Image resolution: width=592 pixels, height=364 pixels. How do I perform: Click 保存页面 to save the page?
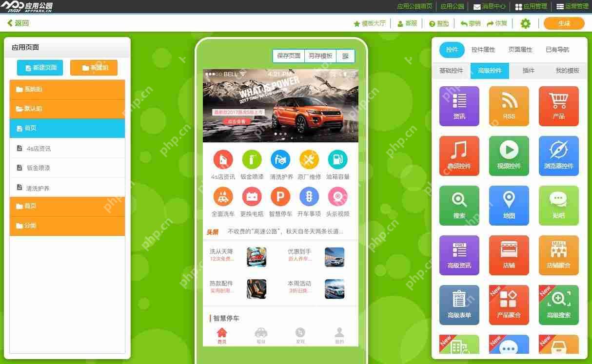(x=289, y=56)
